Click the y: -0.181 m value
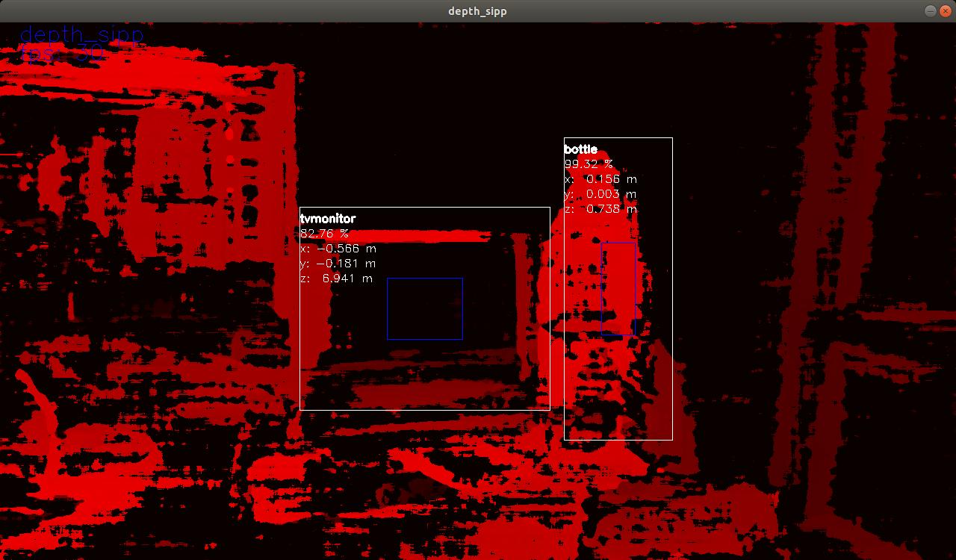The width and height of the screenshot is (956, 560). [x=338, y=264]
